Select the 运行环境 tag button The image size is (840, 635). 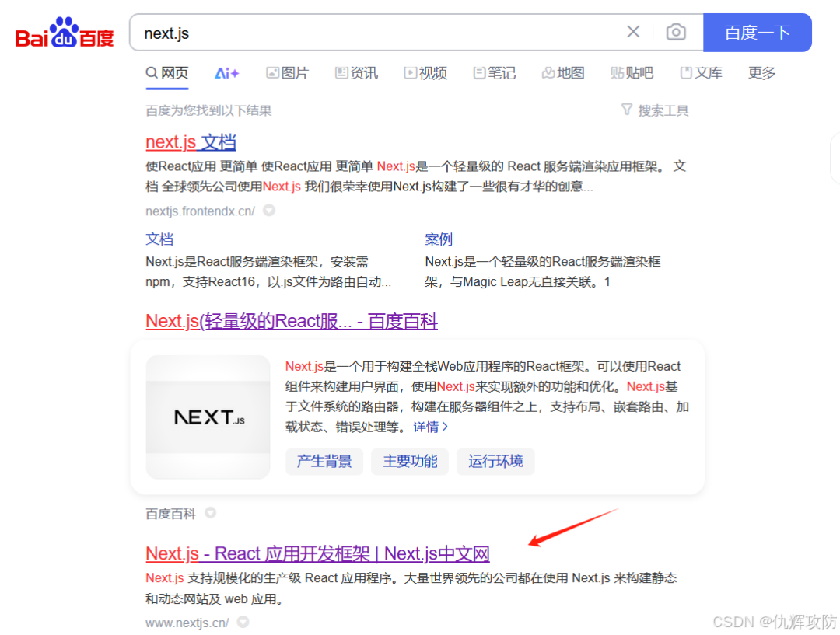(495, 461)
